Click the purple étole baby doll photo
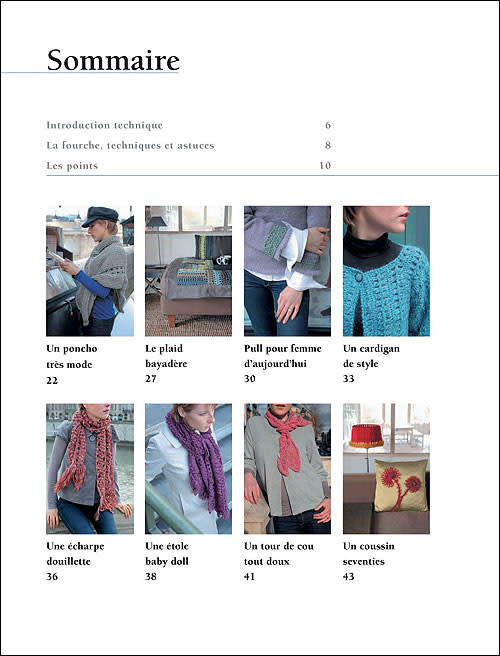 tap(188, 469)
